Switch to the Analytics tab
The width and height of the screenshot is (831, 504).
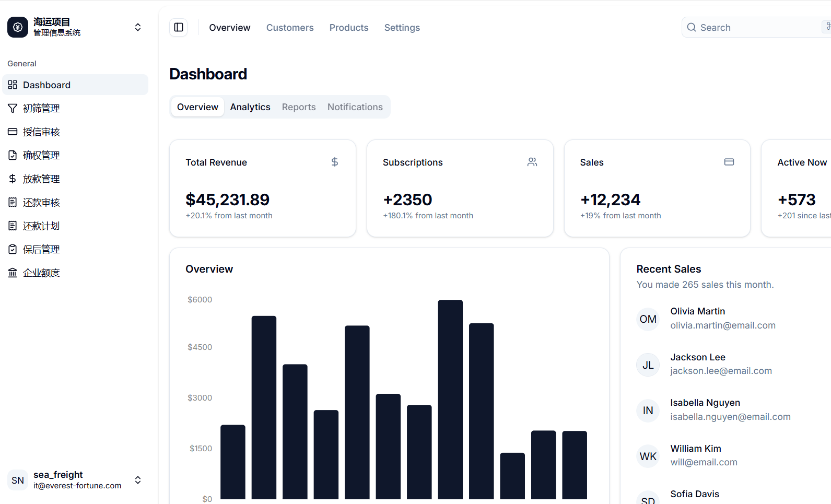pos(250,107)
